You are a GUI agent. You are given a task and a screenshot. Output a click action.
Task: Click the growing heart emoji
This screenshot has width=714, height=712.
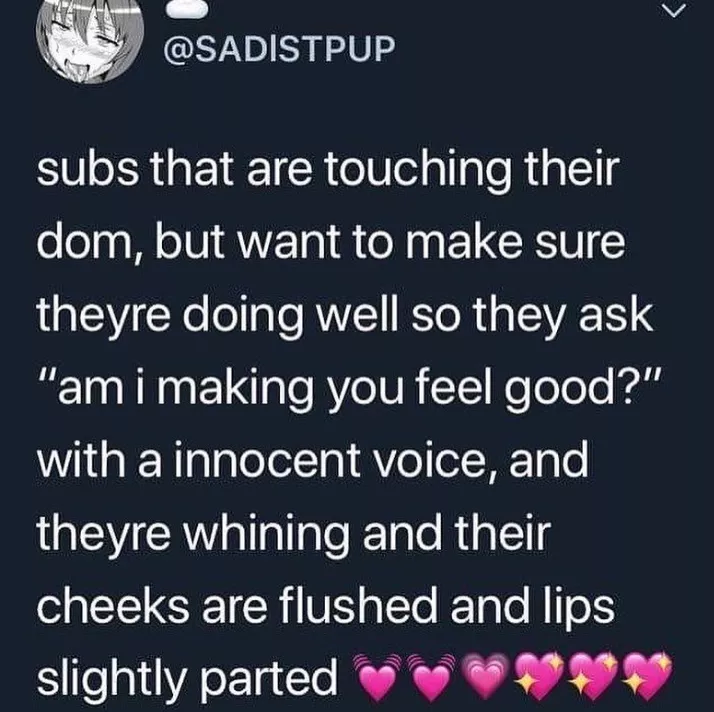(485, 676)
